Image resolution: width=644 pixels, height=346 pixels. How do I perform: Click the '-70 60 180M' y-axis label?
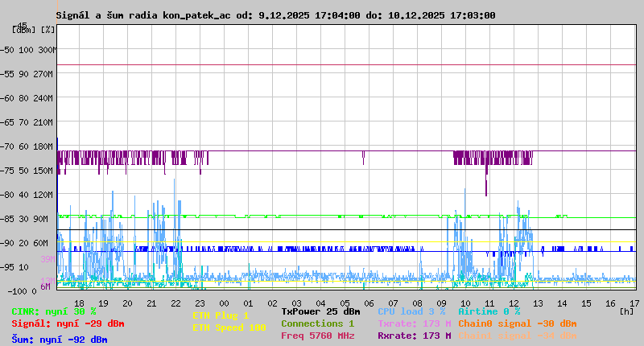point(27,146)
